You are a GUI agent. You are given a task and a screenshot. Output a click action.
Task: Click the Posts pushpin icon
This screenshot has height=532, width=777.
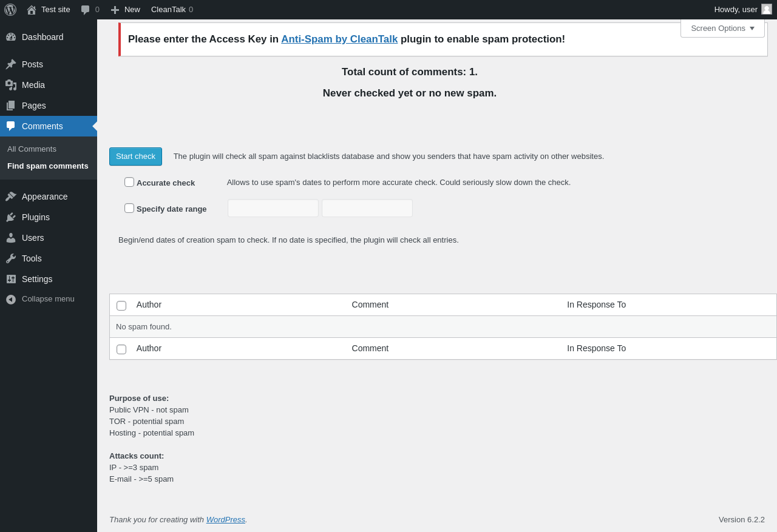11,64
